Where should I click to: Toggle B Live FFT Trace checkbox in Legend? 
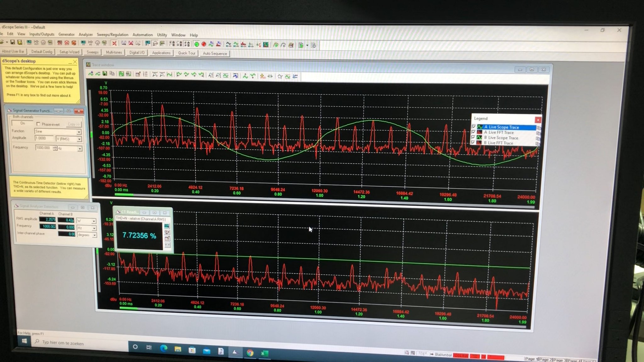(x=473, y=143)
